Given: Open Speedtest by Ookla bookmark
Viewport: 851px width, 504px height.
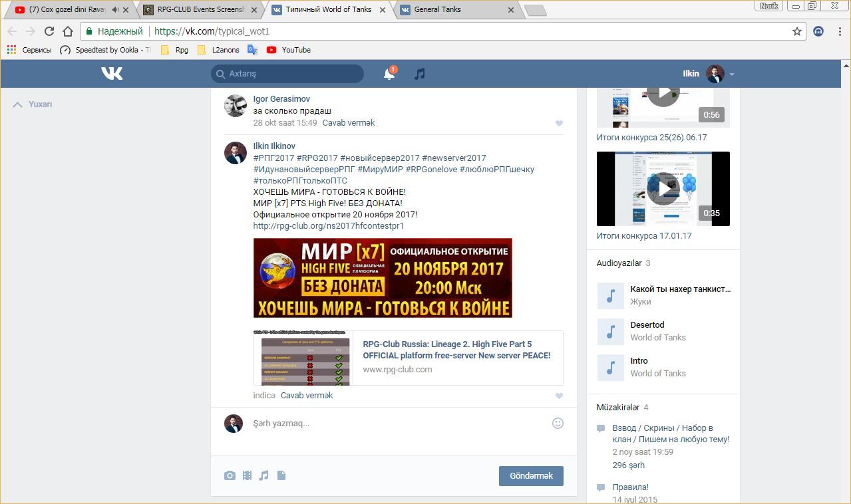Looking at the screenshot, I should pos(105,50).
